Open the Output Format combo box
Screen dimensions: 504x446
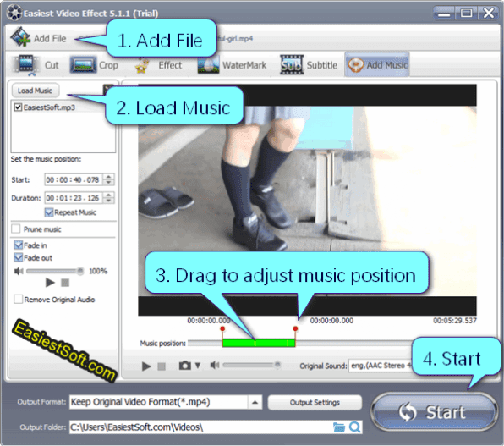point(166,402)
